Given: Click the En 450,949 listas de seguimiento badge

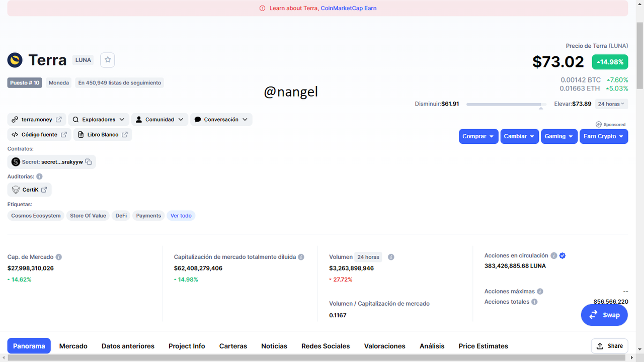Looking at the screenshot, I should (x=120, y=82).
